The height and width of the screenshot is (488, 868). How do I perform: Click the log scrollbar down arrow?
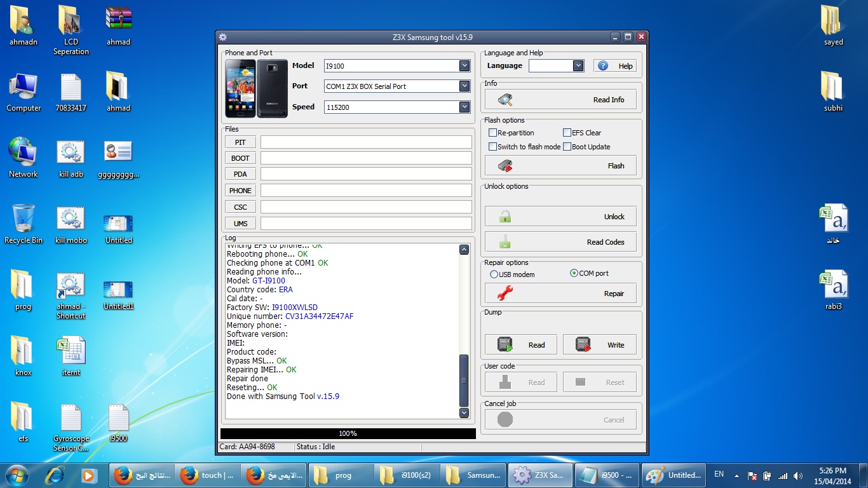(x=464, y=413)
